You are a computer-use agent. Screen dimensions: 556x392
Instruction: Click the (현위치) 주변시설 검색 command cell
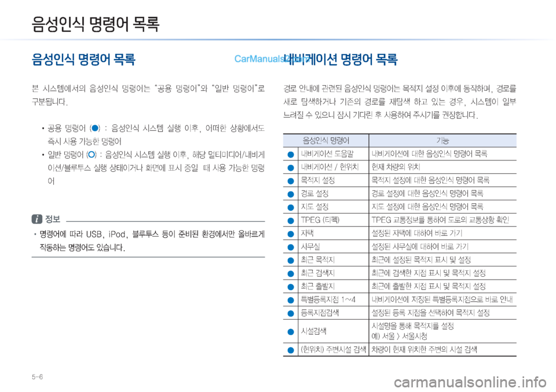click(334, 350)
